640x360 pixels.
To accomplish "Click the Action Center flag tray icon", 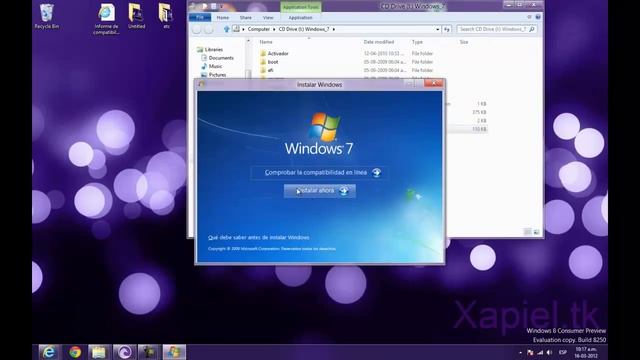I will (530, 353).
